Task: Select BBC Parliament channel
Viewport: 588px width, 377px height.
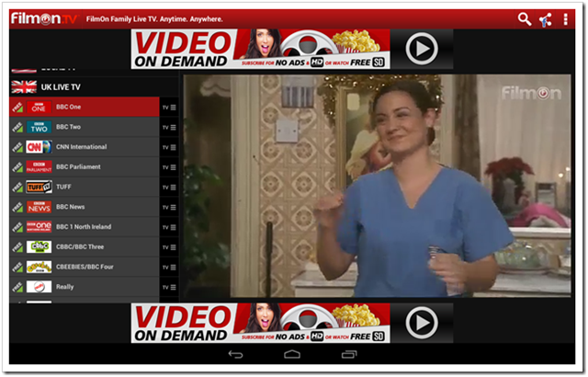Action: (x=85, y=166)
